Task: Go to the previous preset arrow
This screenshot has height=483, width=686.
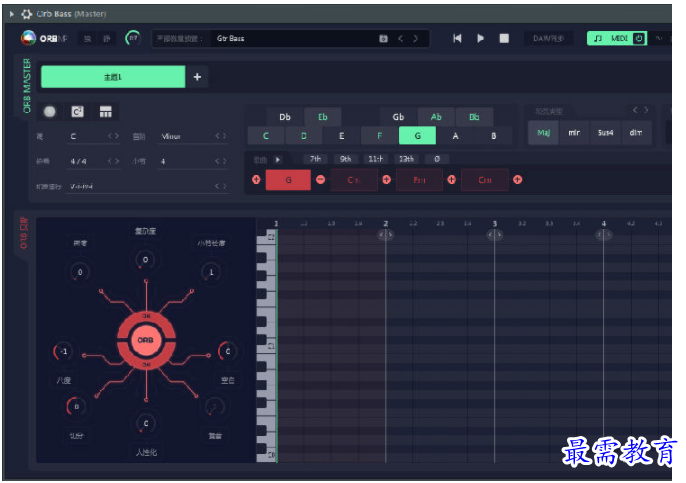Action: click(400, 38)
